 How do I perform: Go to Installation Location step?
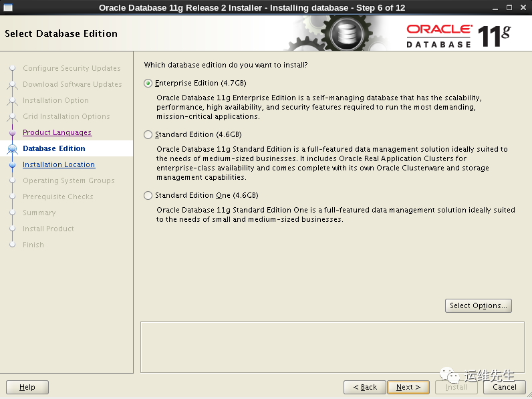59,164
